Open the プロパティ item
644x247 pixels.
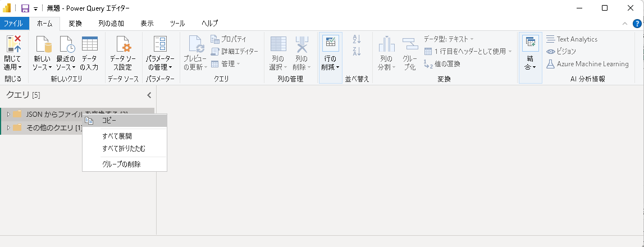pyautogui.click(x=229, y=39)
